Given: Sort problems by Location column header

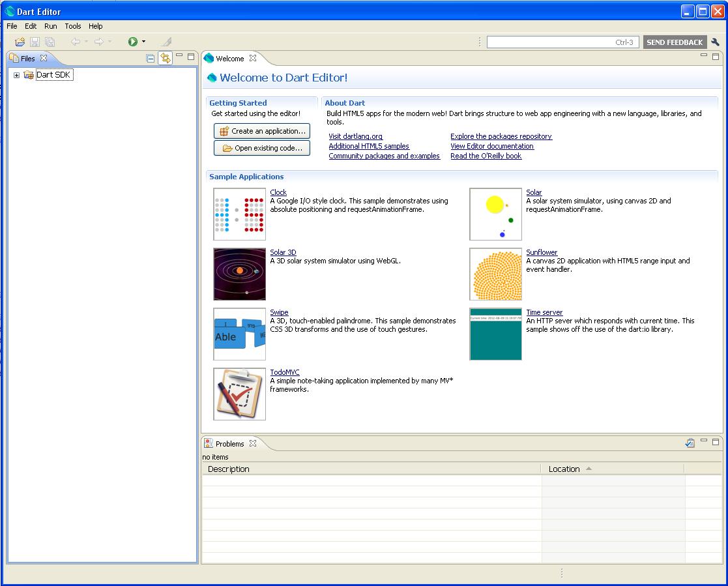Looking at the screenshot, I should 564,469.
